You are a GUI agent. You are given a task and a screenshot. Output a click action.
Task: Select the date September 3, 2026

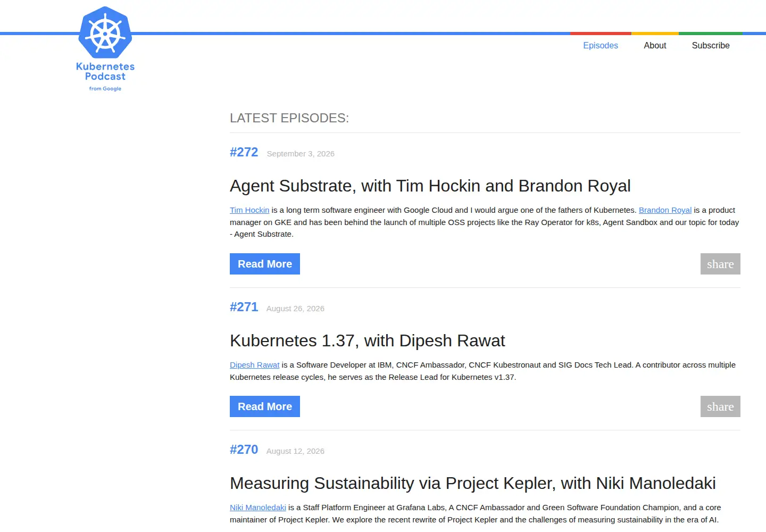click(x=301, y=154)
